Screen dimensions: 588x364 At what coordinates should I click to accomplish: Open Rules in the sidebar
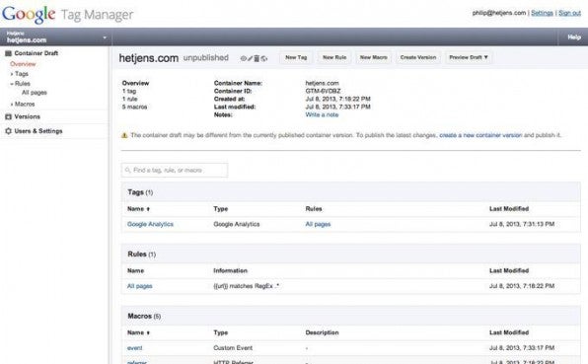(23, 83)
